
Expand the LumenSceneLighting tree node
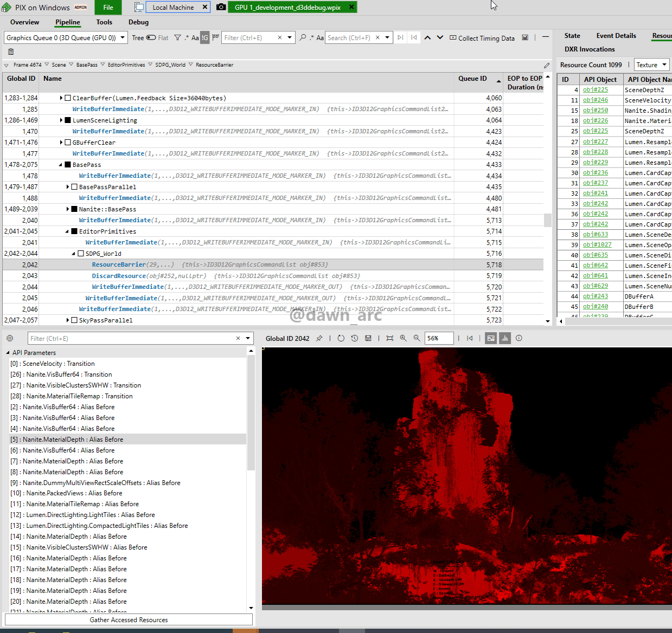pyautogui.click(x=61, y=120)
